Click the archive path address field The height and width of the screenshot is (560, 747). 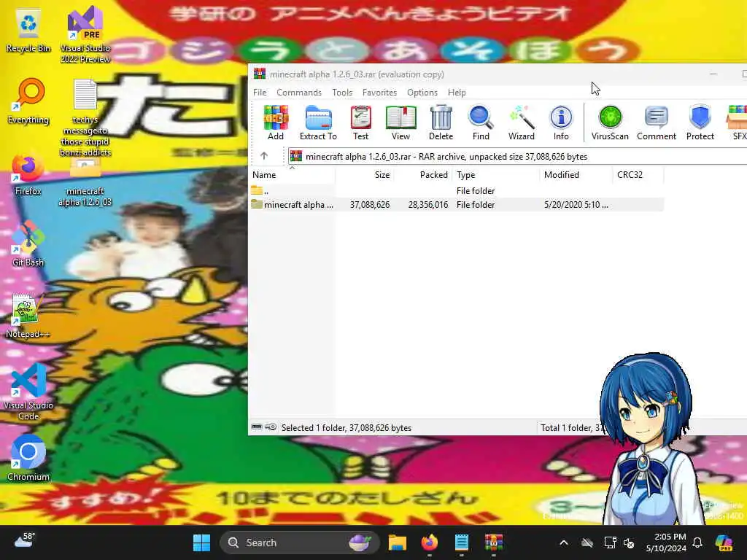[x=517, y=157]
